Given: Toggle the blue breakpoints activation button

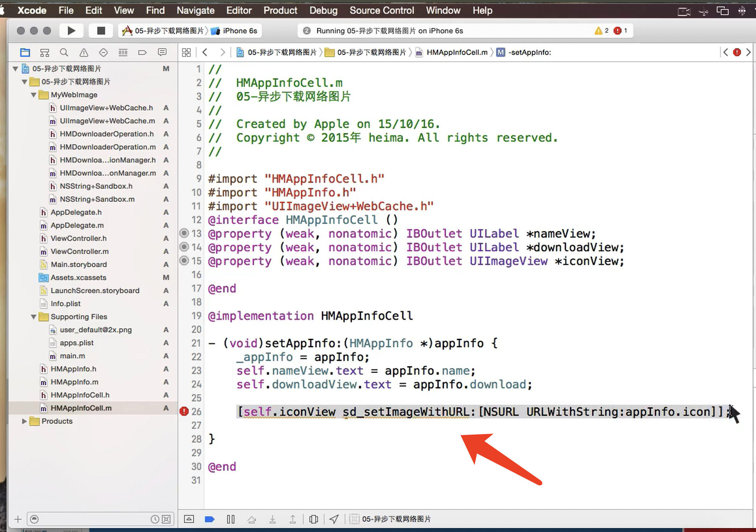Looking at the screenshot, I should click(x=210, y=519).
